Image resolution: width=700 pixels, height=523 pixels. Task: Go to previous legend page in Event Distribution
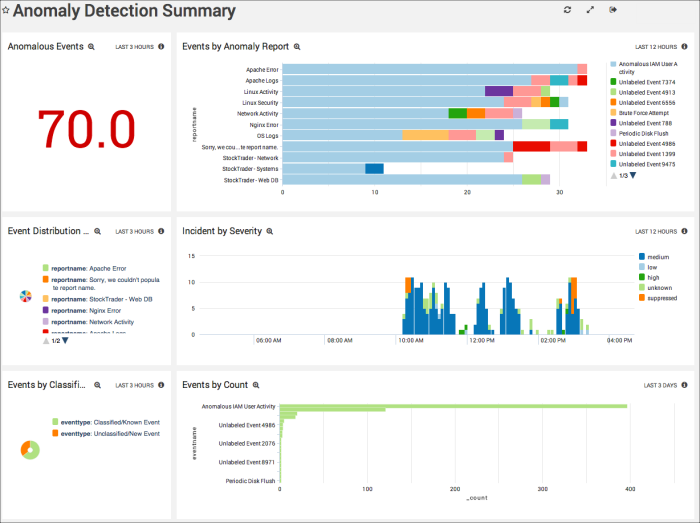click(45, 340)
